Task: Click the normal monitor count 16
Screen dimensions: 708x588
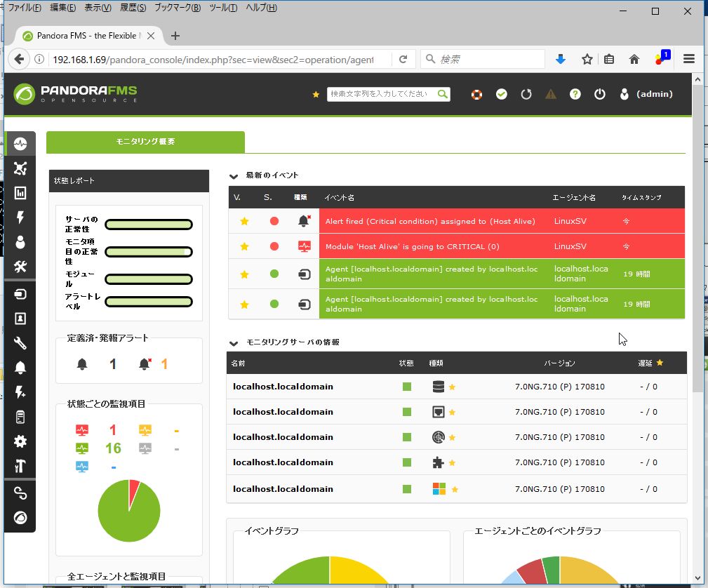Action: 113,448
